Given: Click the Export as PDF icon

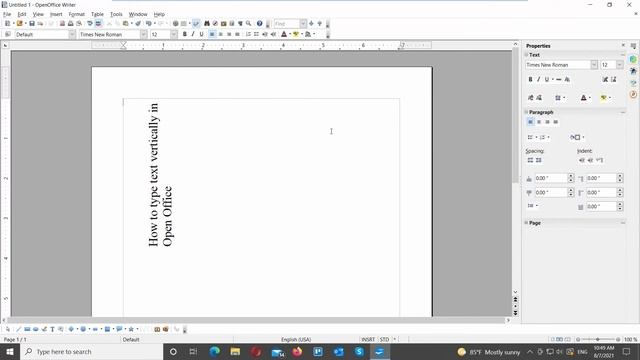Looking at the screenshot, I should (x=62, y=24).
